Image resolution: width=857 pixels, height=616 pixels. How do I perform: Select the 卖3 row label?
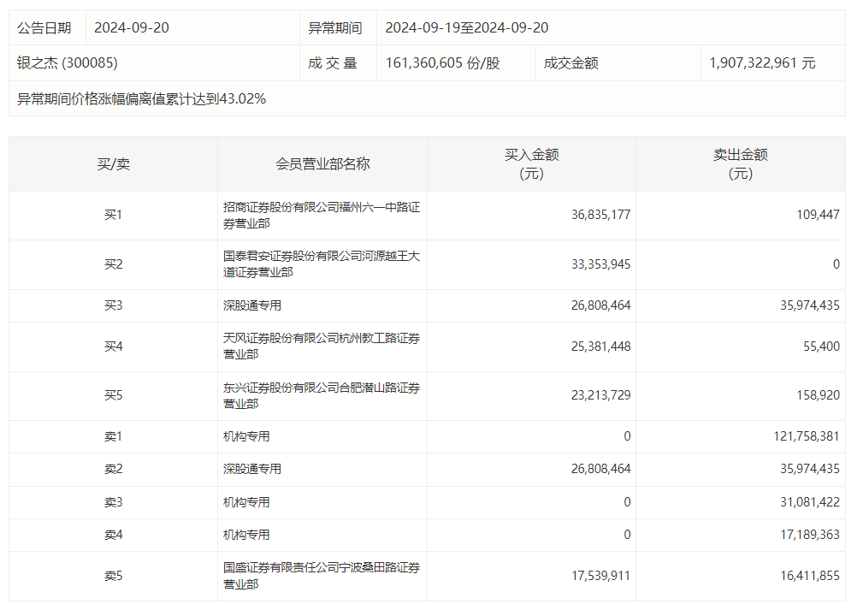[113, 502]
